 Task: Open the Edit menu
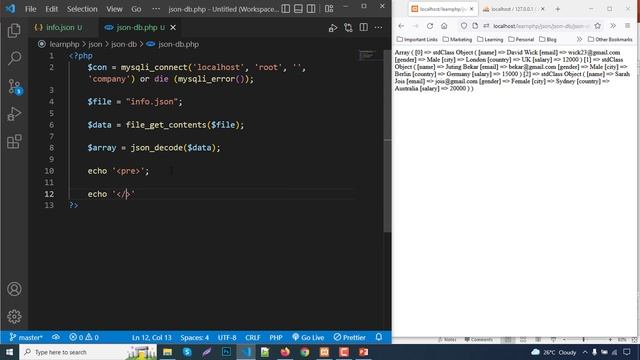tap(51, 9)
